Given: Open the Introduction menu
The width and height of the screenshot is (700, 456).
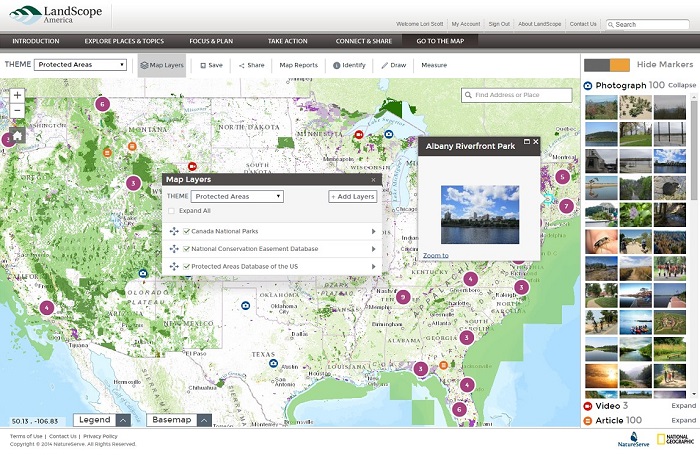Looking at the screenshot, I should (x=36, y=41).
